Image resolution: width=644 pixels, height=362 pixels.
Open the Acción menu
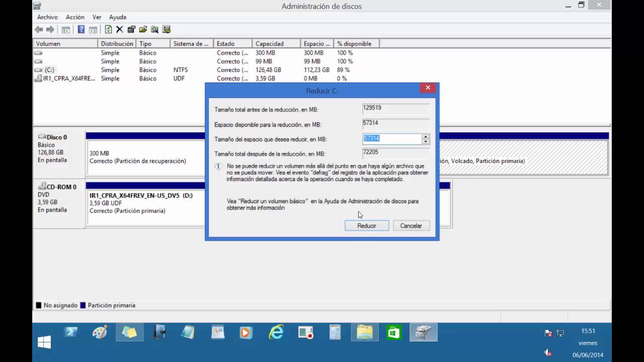[75, 17]
